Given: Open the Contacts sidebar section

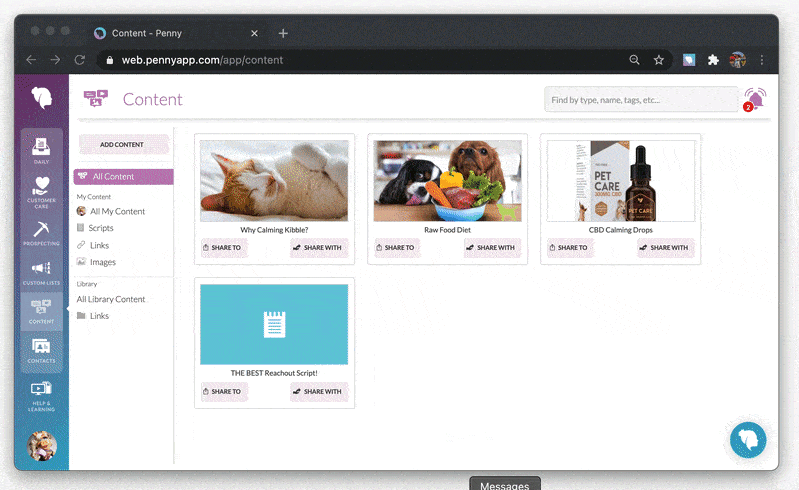Looking at the screenshot, I should click(41, 351).
